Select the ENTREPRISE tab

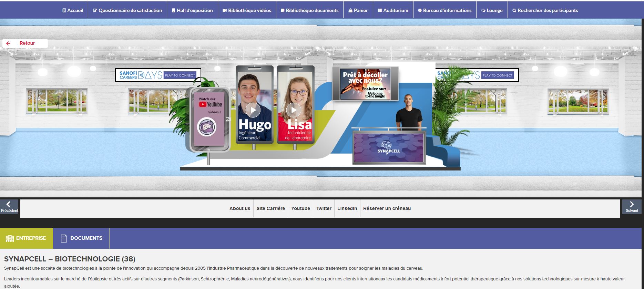click(x=27, y=238)
